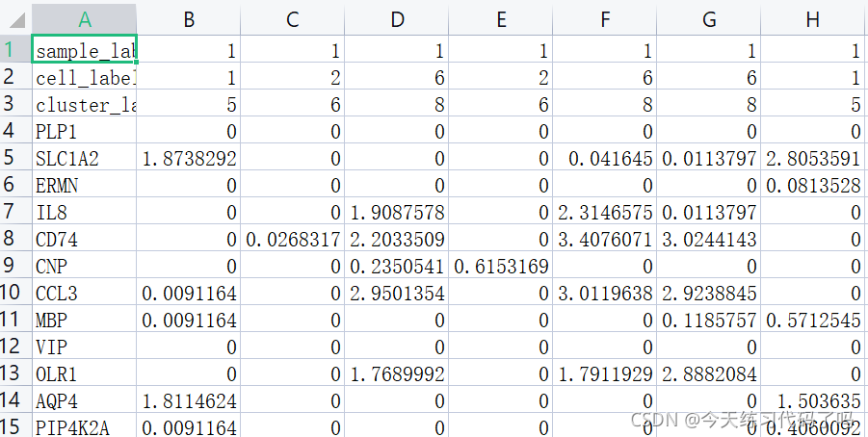
Task: Select row header number 1
Action: pyautogui.click(x=15, y=49)
